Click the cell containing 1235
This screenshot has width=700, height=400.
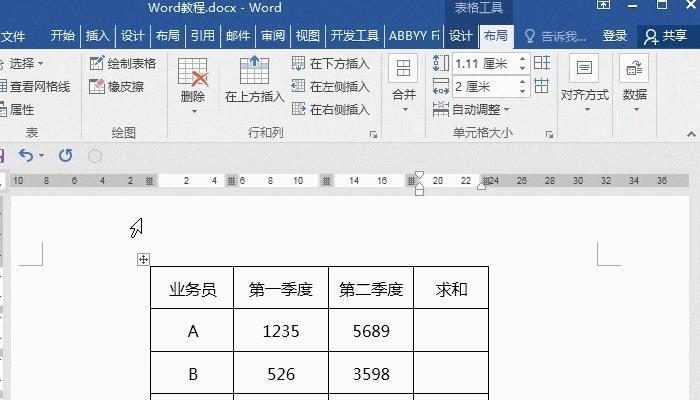point(281,330)
